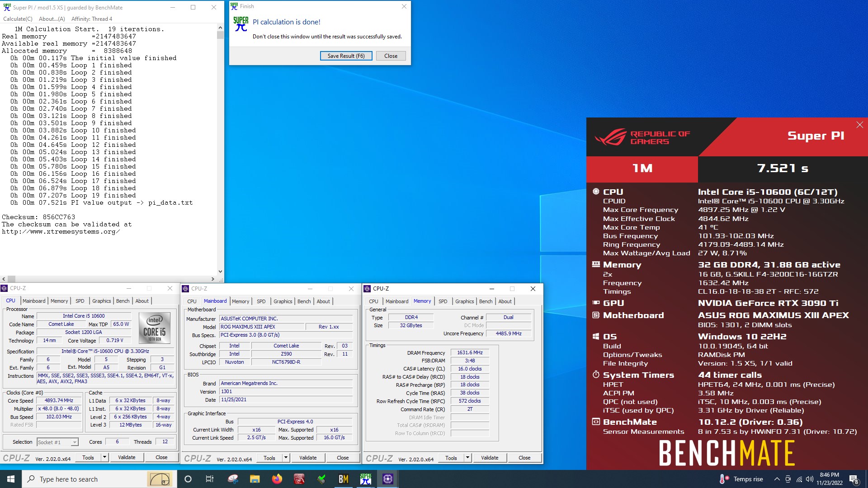The image size is (868, 488).
Task: Click Validate in left CPU-Z window
Action: pyautogui.click(x=127, y=457)
